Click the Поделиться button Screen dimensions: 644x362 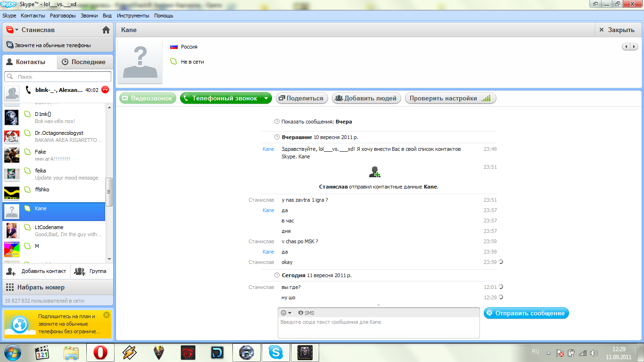click(x=301, y=99)
